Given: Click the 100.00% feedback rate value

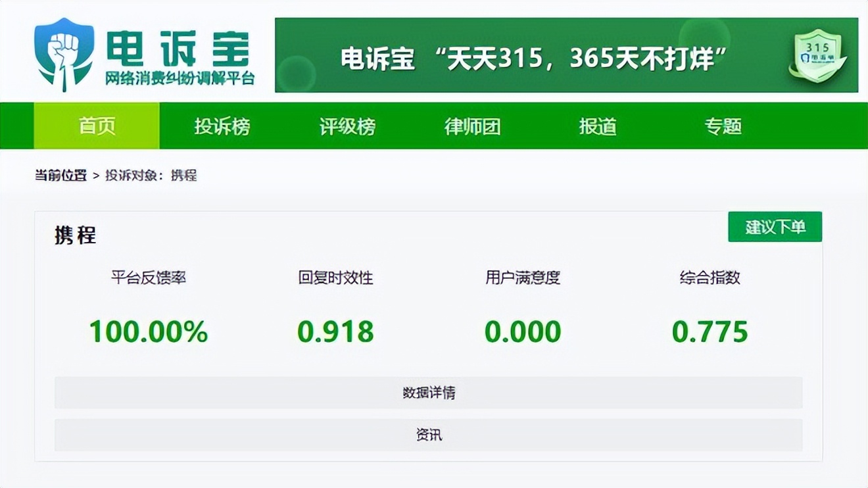Looking at the screenshot, I should coord(149,331).
